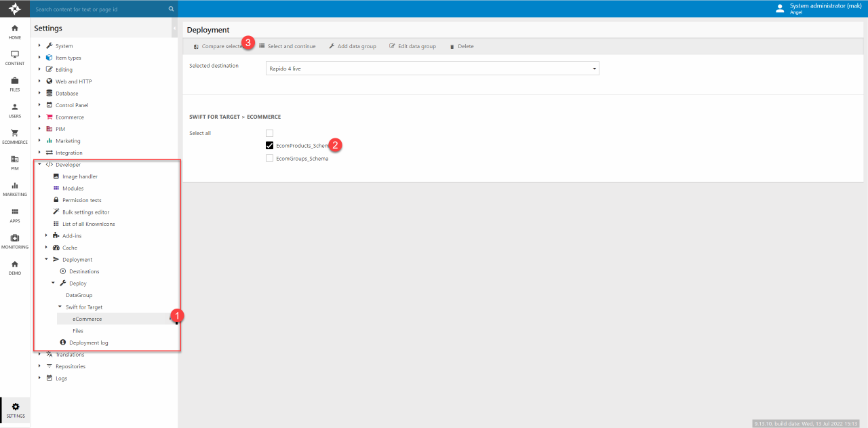
Task: Open Monitoring section icon
Action: point(15,241)
